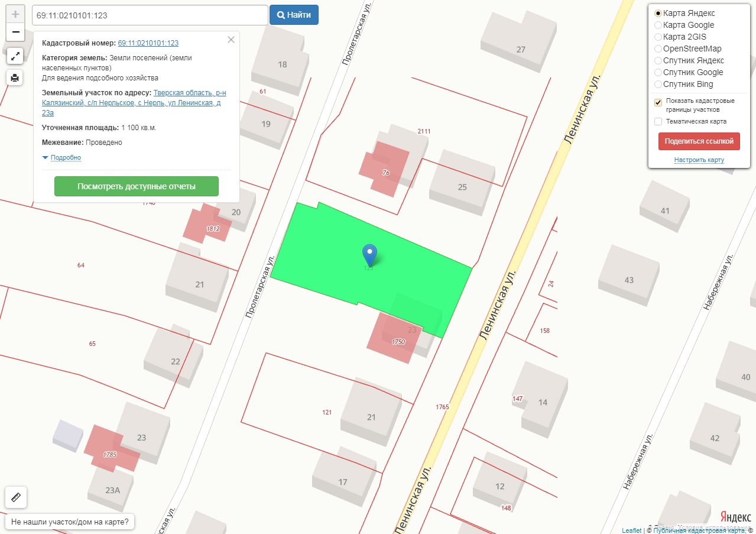Enable Тематическая карта checkbox
Screen dimensions: 756x534
click(658, 121)
